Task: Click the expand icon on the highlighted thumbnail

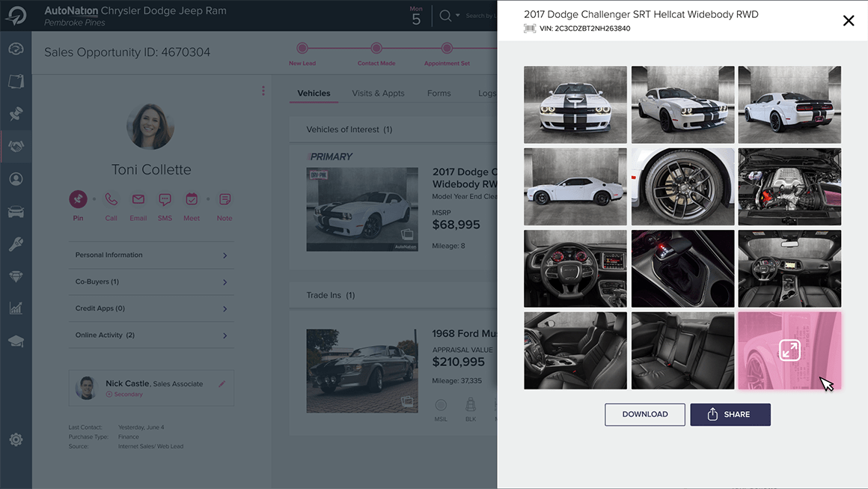Action: [x=789, y=350]
